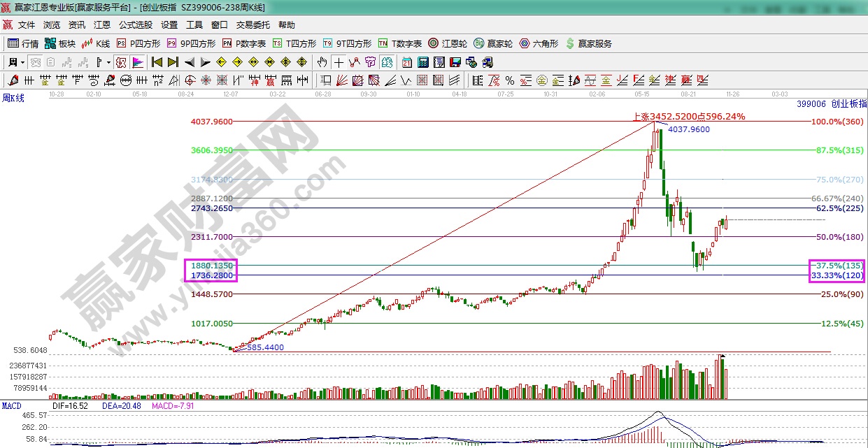868x448 pixels.
Task: Open the 公式选股 menu
Action: pyautogui.click(x=135, y=24)
